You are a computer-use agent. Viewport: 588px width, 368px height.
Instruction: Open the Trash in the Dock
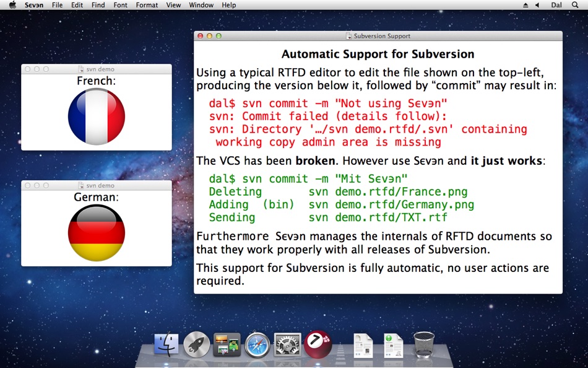424,344
